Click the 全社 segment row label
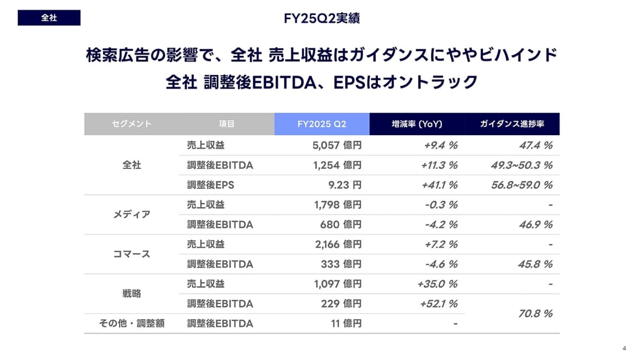 132,165
